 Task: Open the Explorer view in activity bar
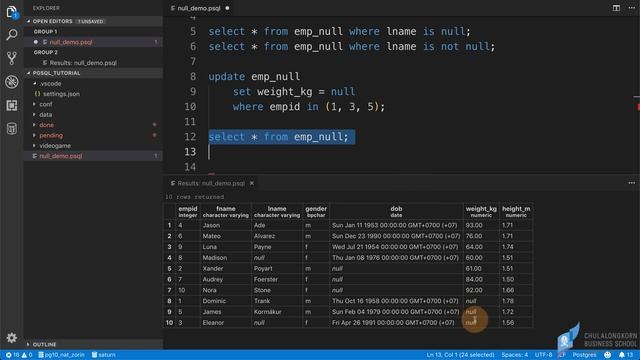[11, 12]
